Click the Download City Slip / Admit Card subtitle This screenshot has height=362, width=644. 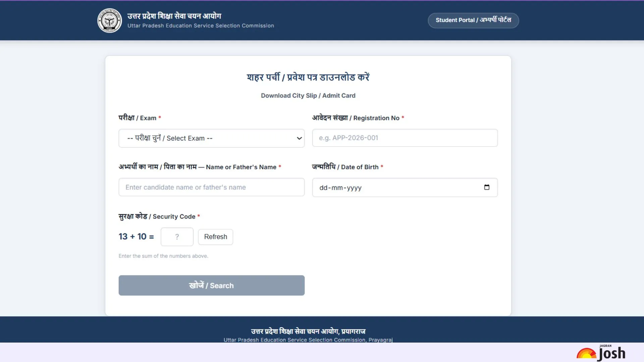pyautogui.click(x=308, y=96)
